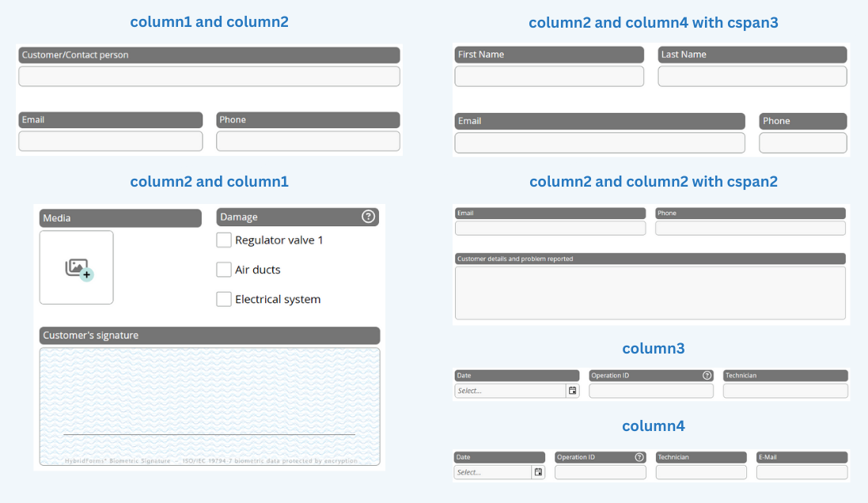
Task: Click help icon beside column4 Operation ID
Action: [x=639, y=457]
